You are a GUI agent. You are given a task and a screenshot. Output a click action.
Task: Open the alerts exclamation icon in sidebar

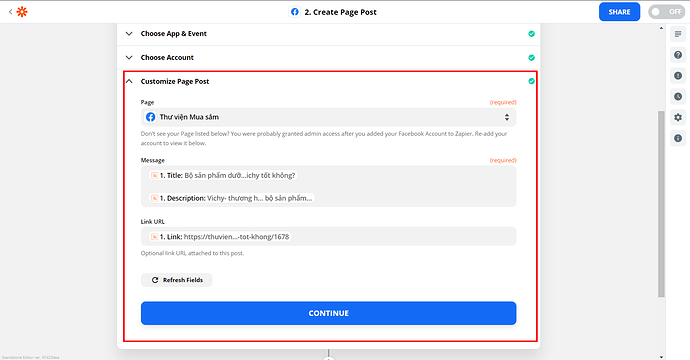click(678, 76)
